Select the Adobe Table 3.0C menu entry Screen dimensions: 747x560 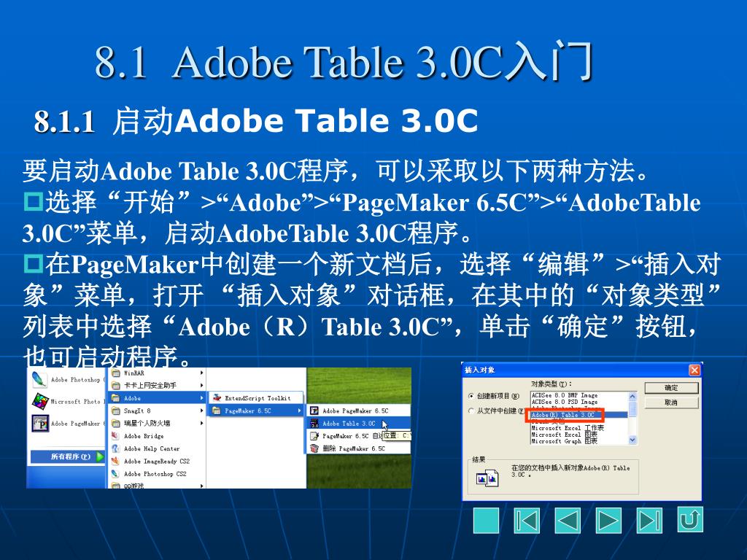357,424
